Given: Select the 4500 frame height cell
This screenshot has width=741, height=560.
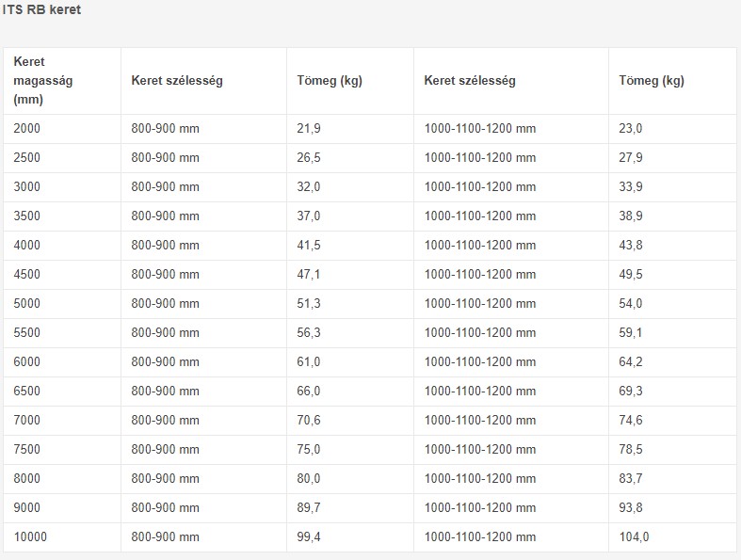Looking at the screenshot, I should tap(28, 275).
